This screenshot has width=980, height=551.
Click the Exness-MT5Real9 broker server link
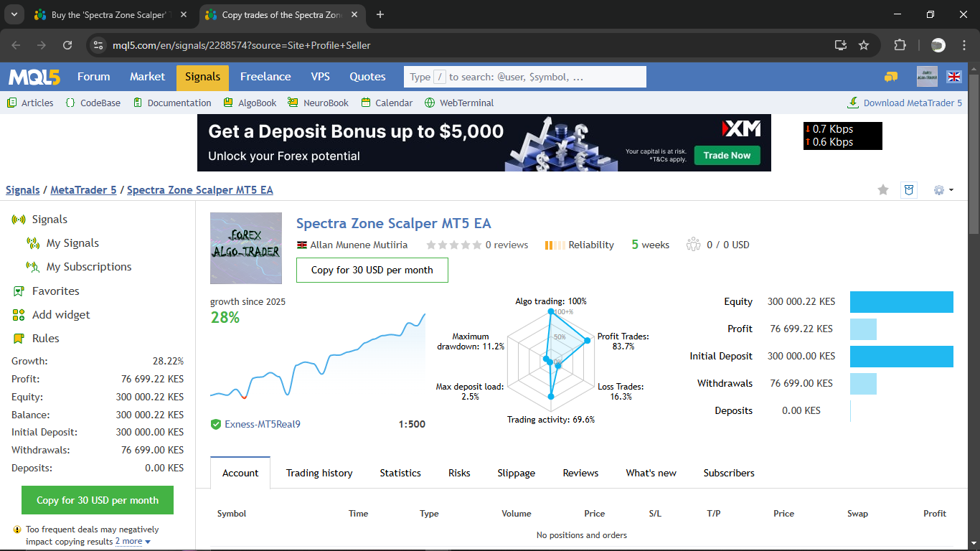coord(263,424)
